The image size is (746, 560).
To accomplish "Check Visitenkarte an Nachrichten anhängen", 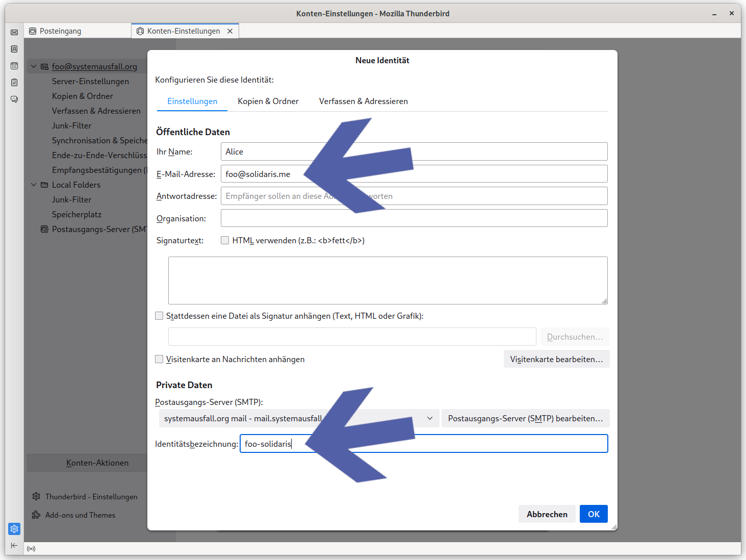I will coord(159,359).
